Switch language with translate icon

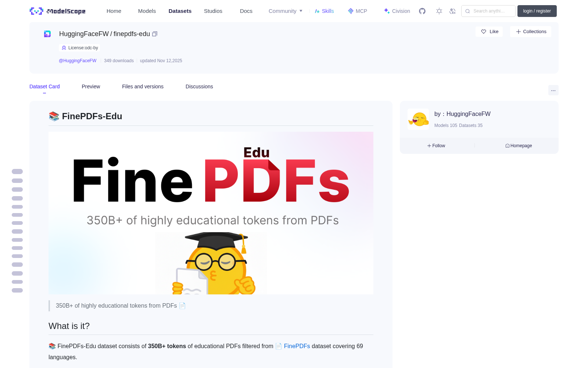(453, 11)
